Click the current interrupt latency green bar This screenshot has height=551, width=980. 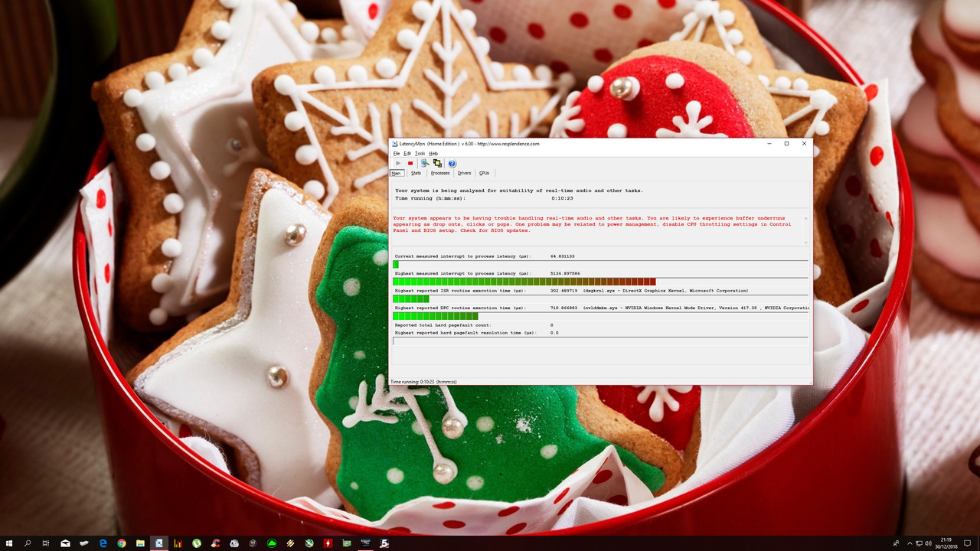click(396, 265)
